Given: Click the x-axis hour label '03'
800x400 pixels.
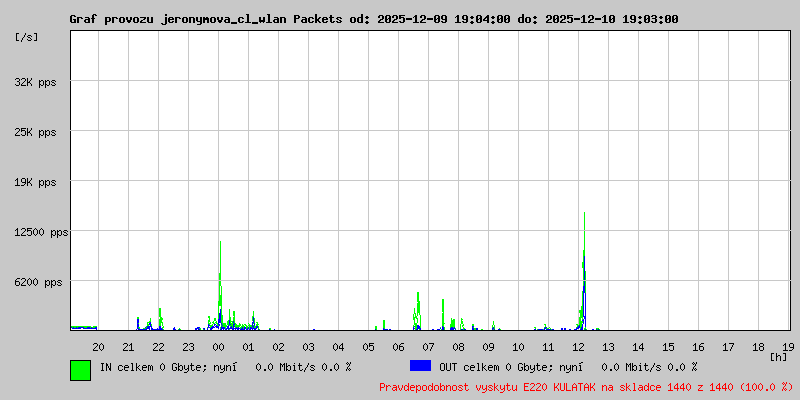Looking at the screenshot, I should click(309, 347).
